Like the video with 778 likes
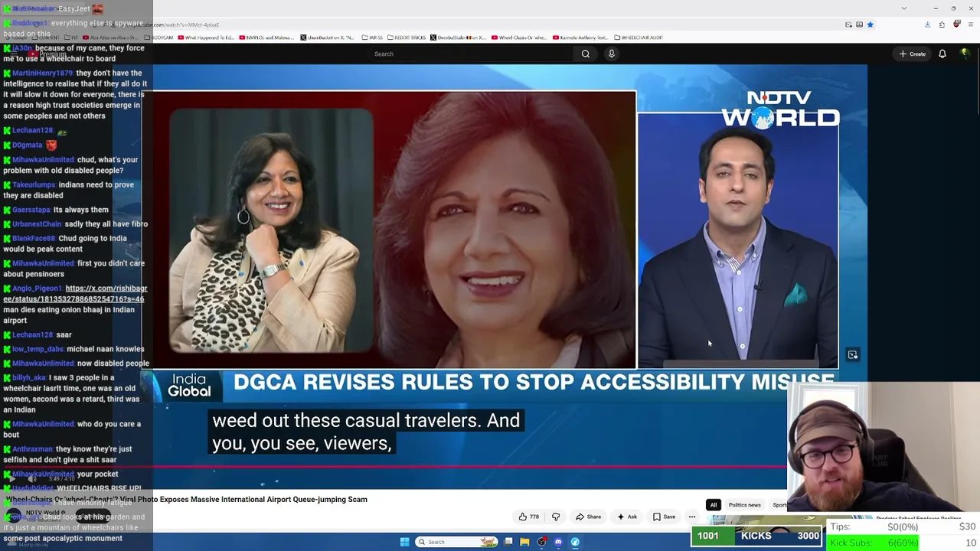Image resolution: width=980 pixels, height=551 pixels. click(529, 517)
